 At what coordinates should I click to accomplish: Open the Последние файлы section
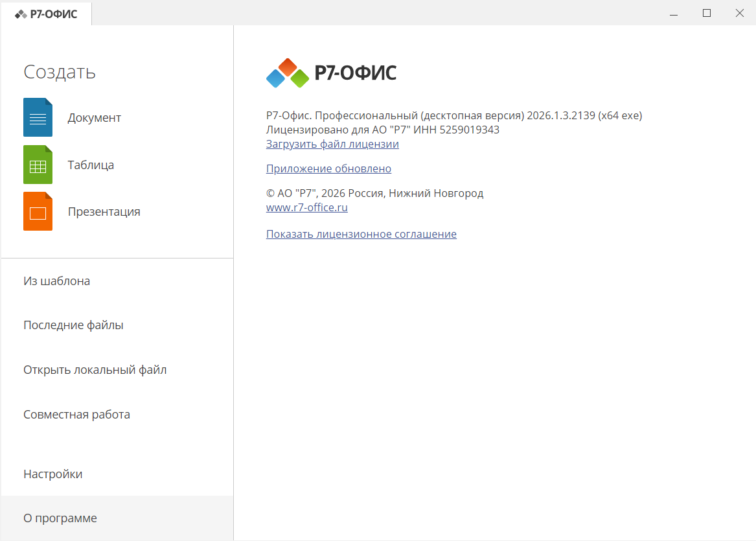[117, 325]
